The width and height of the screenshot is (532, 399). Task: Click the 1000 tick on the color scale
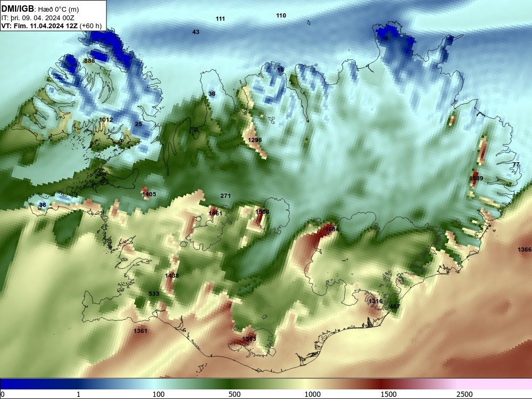tap(312, 394)
